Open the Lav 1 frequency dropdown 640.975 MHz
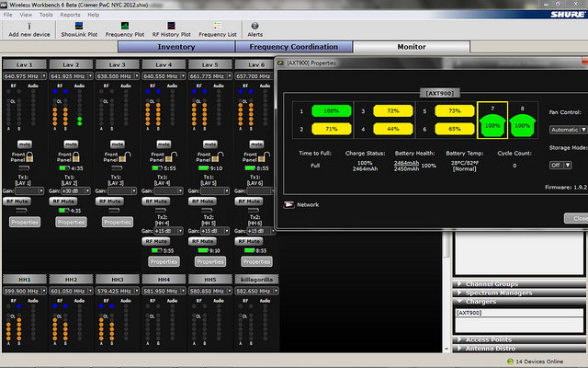 (25, 75)
